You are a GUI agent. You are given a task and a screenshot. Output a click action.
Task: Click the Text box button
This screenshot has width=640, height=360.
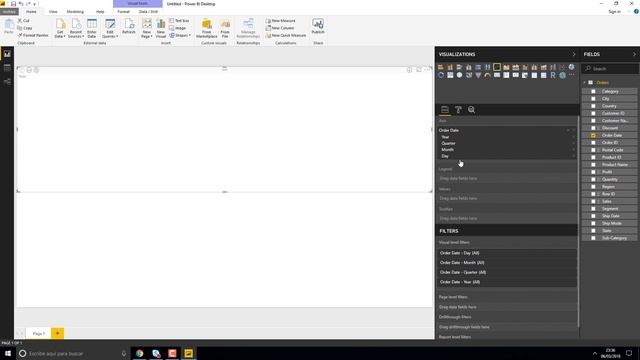tap(179, 20)
